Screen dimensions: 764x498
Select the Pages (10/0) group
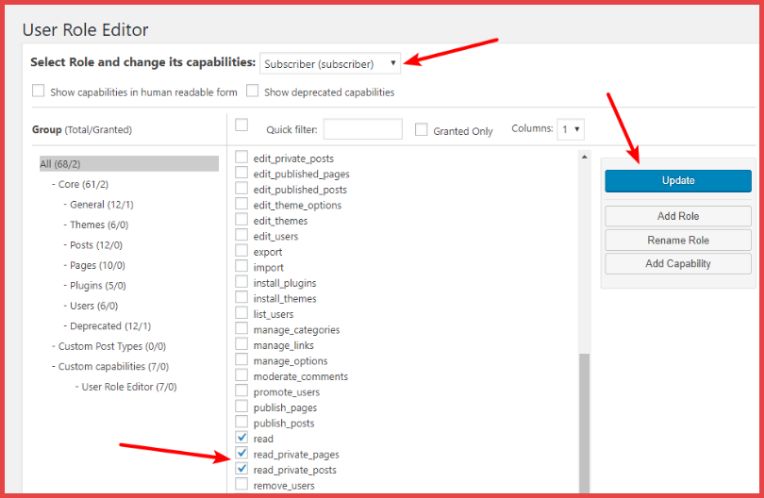[x=97, y=266]
